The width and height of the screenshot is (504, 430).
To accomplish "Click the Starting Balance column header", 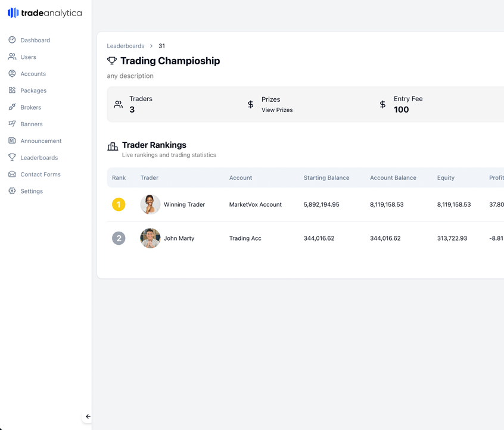I will (x=326, y=177).
